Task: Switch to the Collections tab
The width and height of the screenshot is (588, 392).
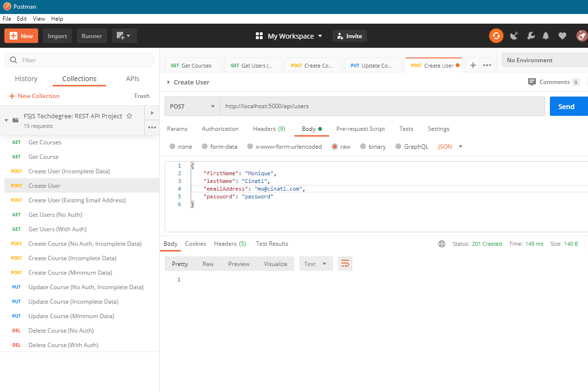Action: [79, 78]
